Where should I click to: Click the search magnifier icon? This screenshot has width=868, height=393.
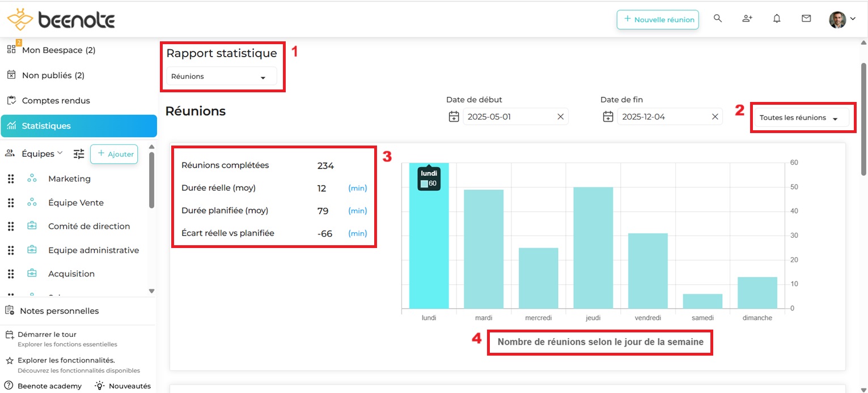point(718,19)
